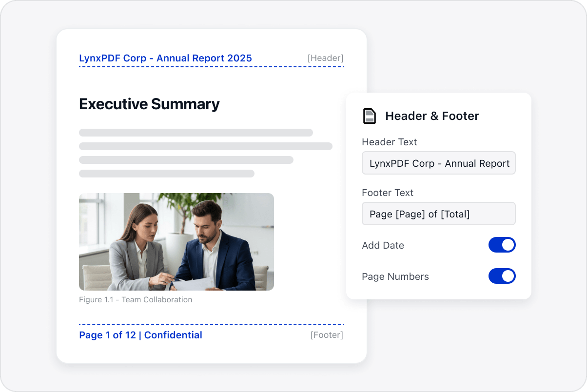Click the Header Text label

(x=390, y=142)
